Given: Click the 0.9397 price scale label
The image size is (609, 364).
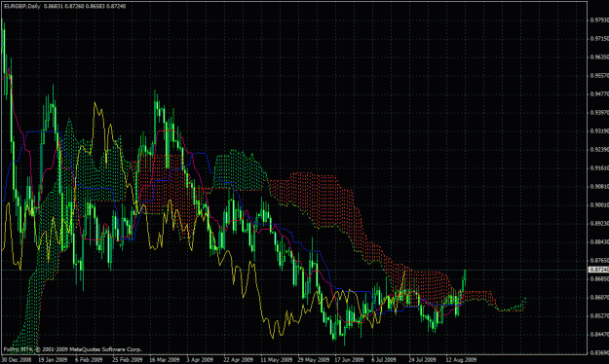Looking at the screenshot, I should coord(599,113).
